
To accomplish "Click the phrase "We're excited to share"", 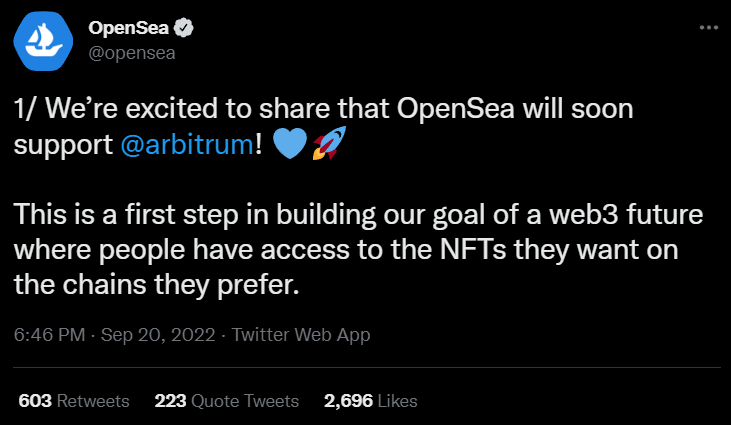I will pyautogui.click(x=150, y=109).
